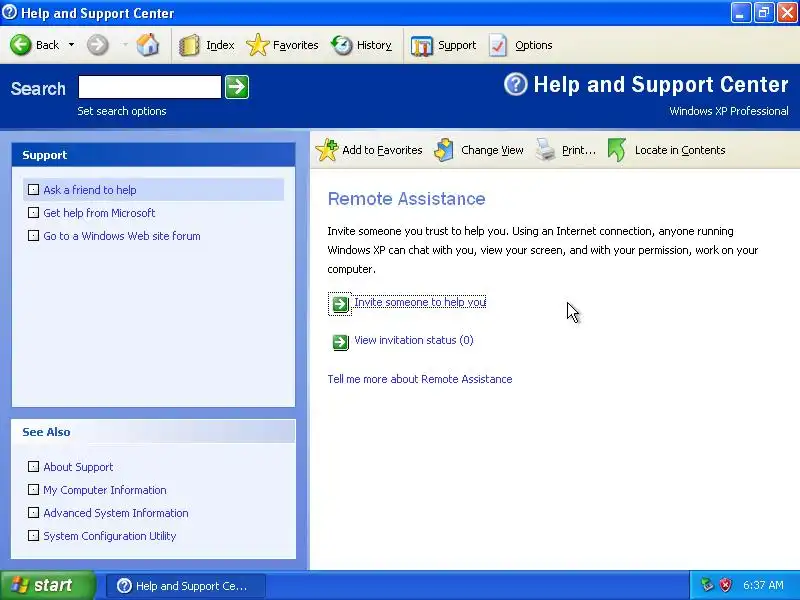Screen dimensions: 800x600
Task: Open Go to a Windows Web site forum
Action: pyautogui.click(x=122, y=236)
